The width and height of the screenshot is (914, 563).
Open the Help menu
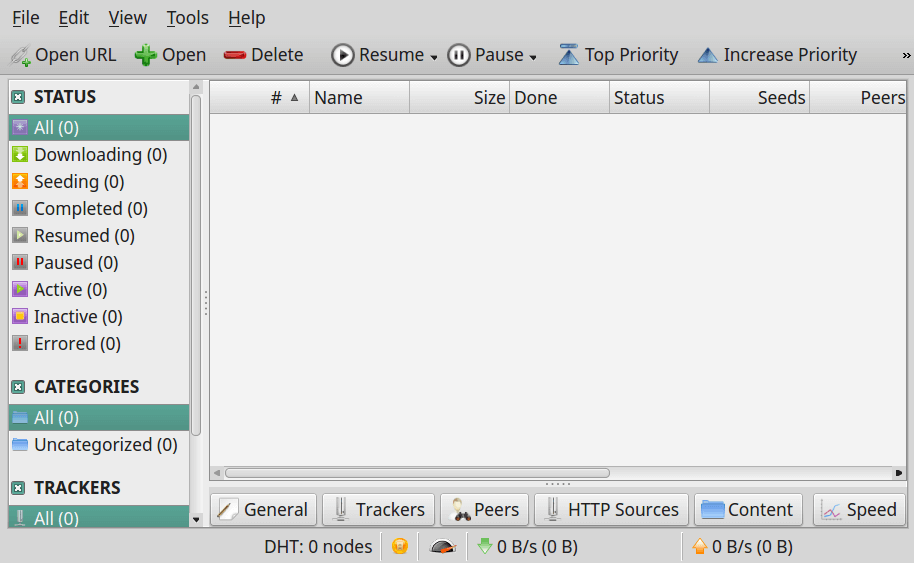pos(247,18)
